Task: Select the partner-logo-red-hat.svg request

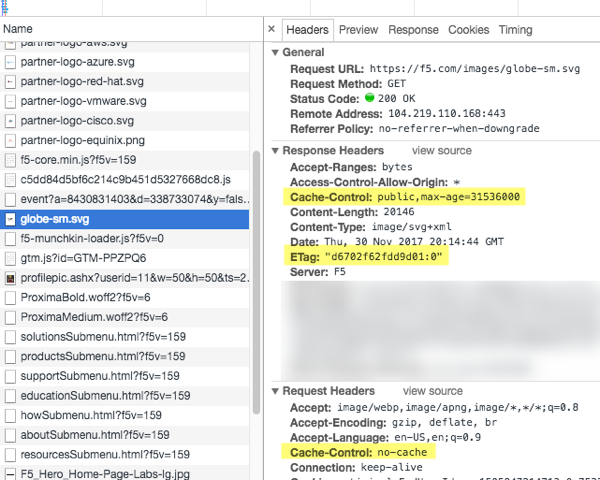Action: [124, 82]
